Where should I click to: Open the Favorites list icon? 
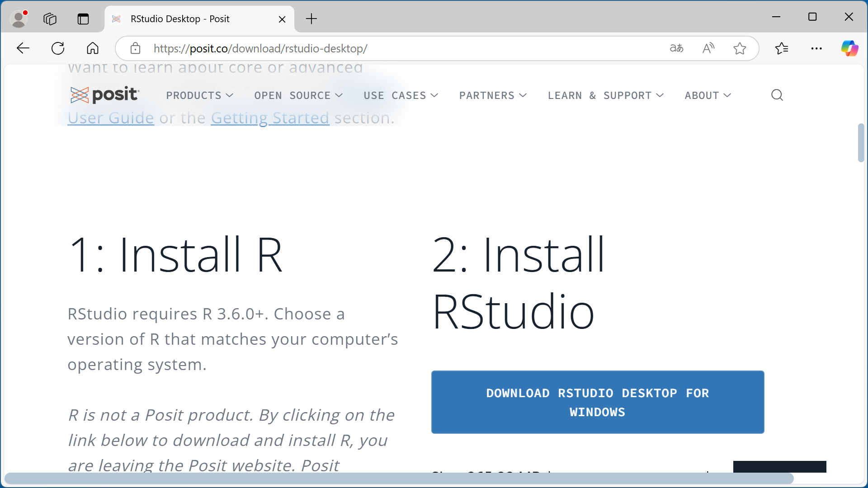click(781, 48)
